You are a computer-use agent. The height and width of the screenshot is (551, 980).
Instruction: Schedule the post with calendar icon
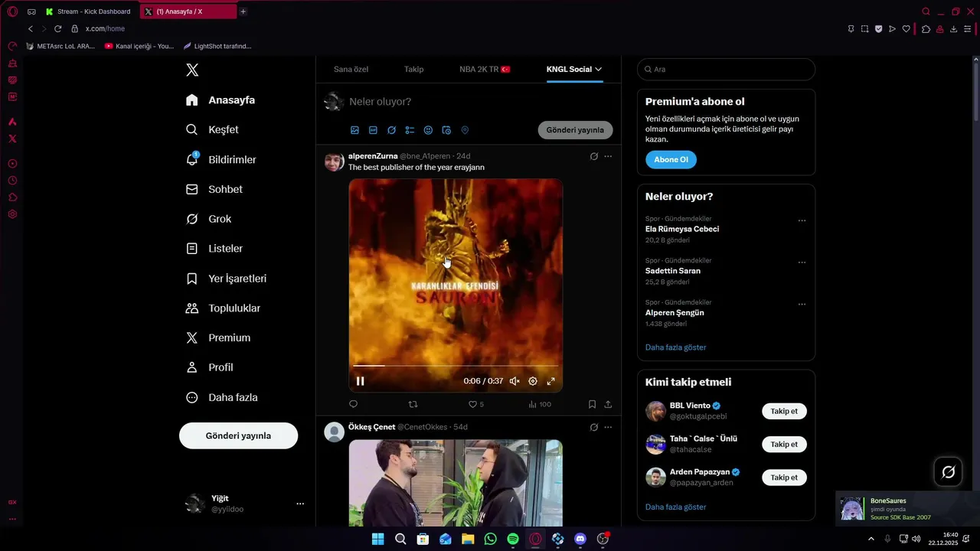(446, 130)
